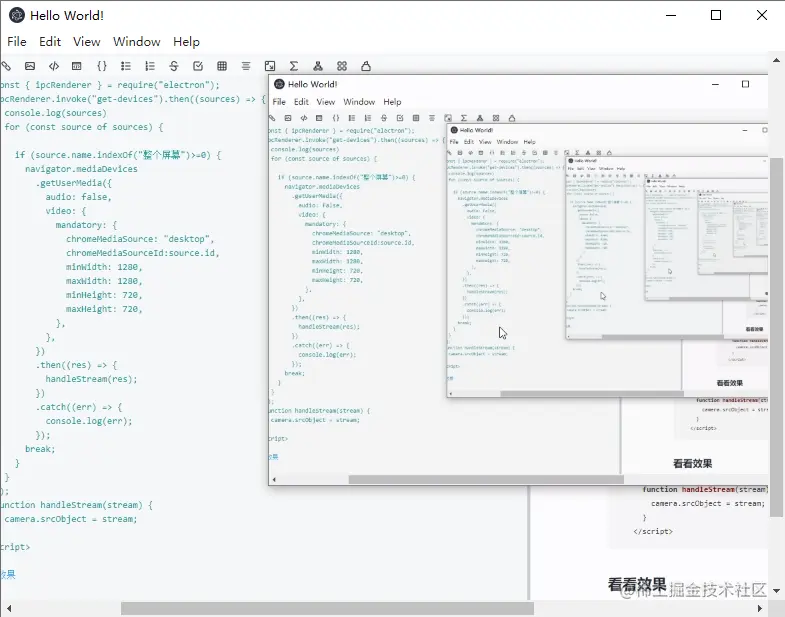The width and height of the screenshot is (785, 617).
Task: Open the Help menu in the main window
Action: pos(186,42)
